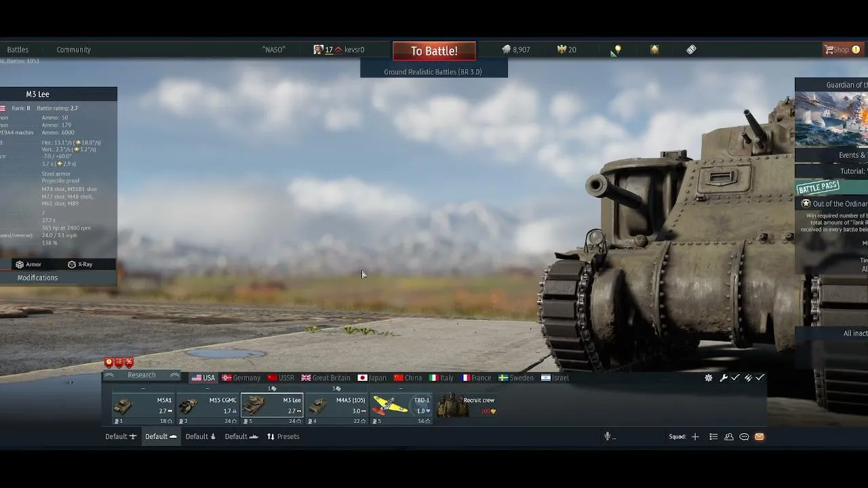Open the Community menu
868x488 pixels.
[x=73, y=49]
